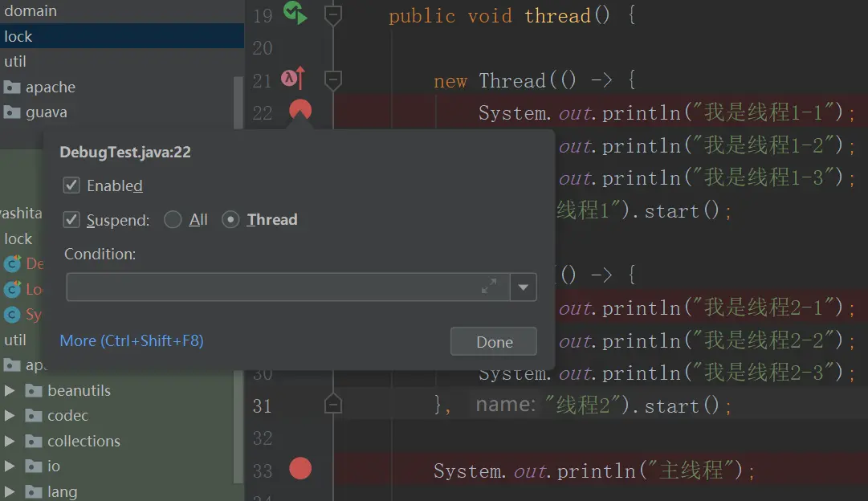The image size is (868, 501).
Task: Collapse the lambda fold marker on line 21
Action: pos(332,80)
